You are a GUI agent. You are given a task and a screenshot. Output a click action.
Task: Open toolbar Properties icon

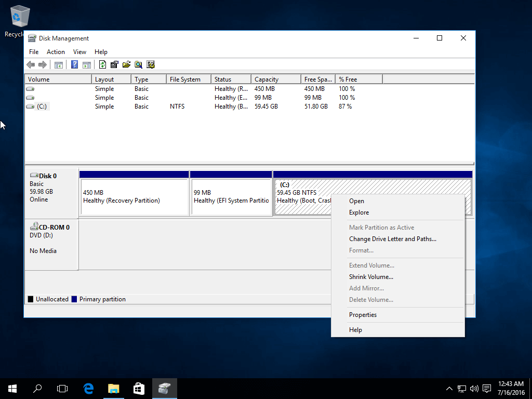pos(114,65)
